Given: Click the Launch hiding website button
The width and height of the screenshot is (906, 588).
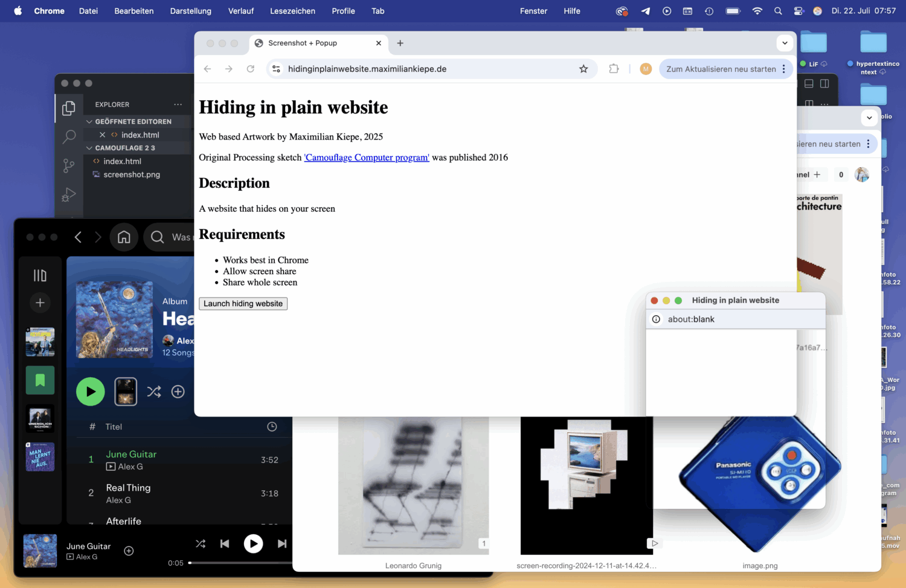Looking at the screenshot, I should tap(243, 304).
